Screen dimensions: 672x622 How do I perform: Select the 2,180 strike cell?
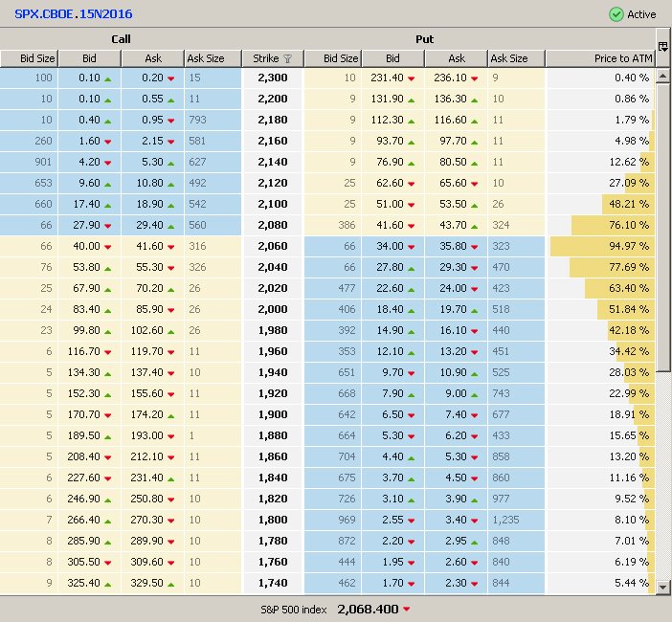tap(273, 120)
